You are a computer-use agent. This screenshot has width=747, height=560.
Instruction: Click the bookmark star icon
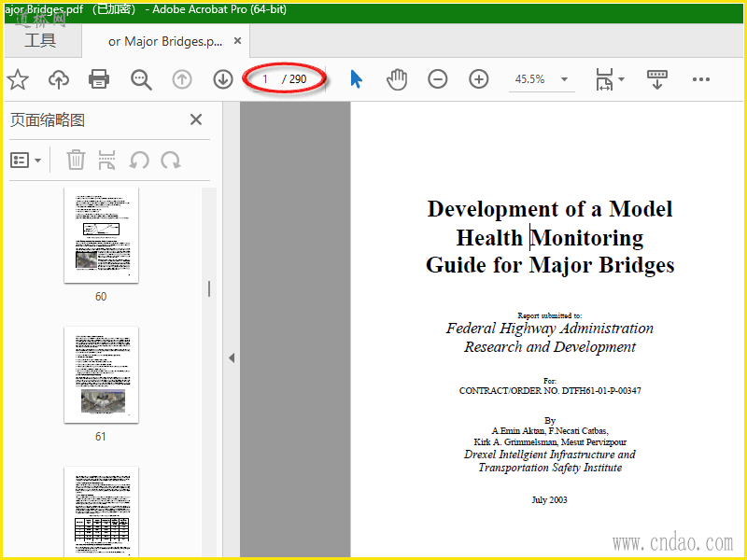(x=18, y=79)
